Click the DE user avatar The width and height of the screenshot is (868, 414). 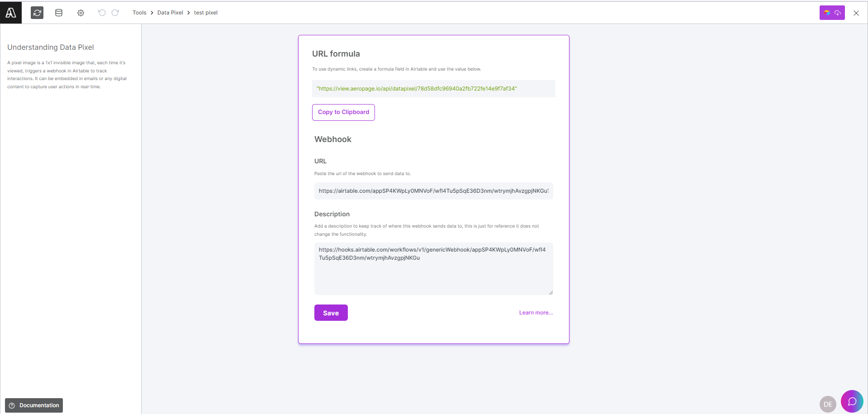828,404
